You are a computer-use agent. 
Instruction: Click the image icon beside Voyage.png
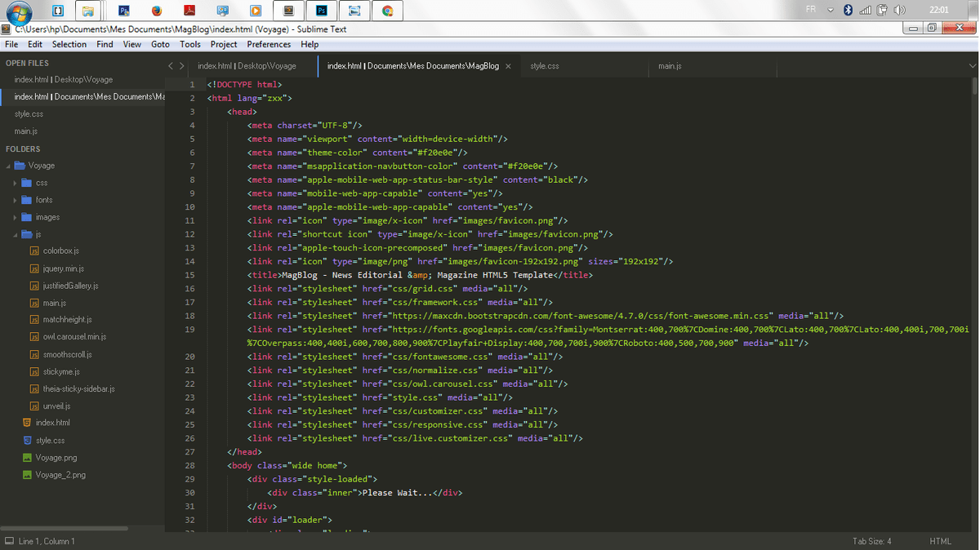pyautogui.click(x=27, y=458)
